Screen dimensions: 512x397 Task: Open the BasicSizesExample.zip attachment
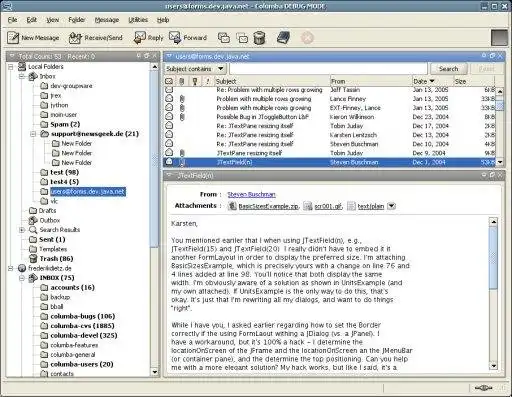268,206
